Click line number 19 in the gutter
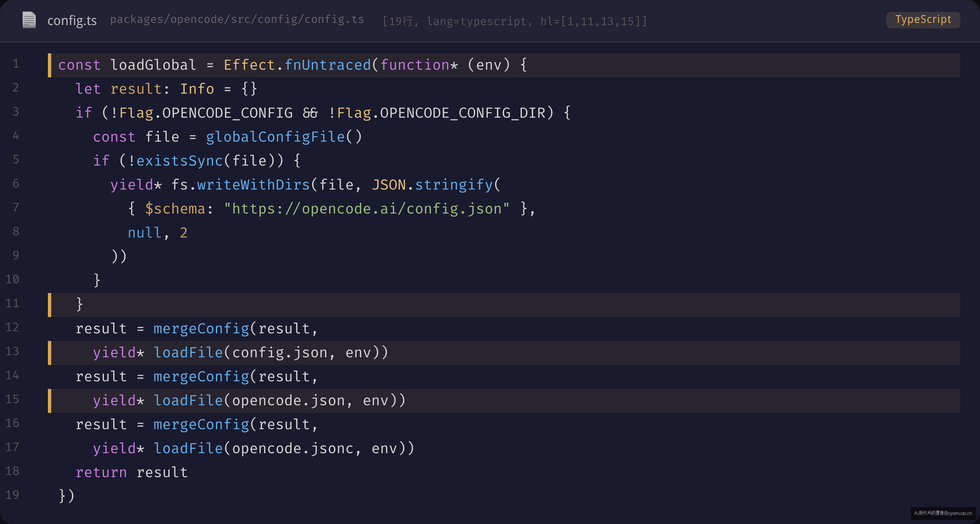The image size is (980, 524). point(12,495)
